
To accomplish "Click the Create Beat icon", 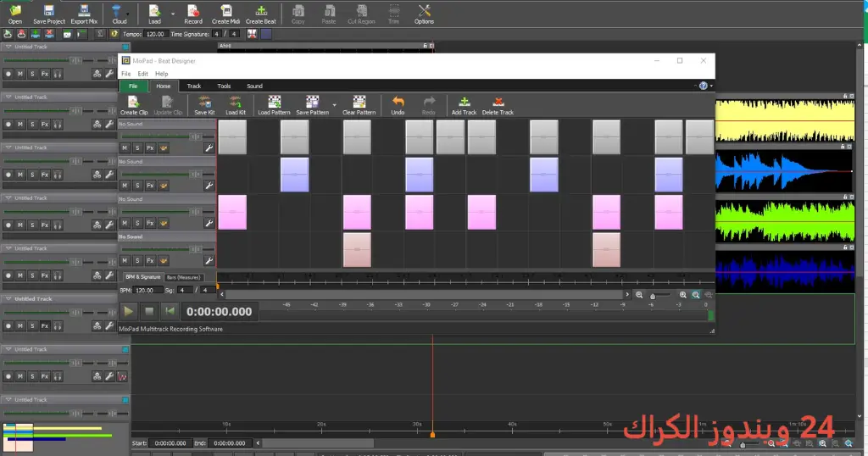I will click(x=261, y=14).
